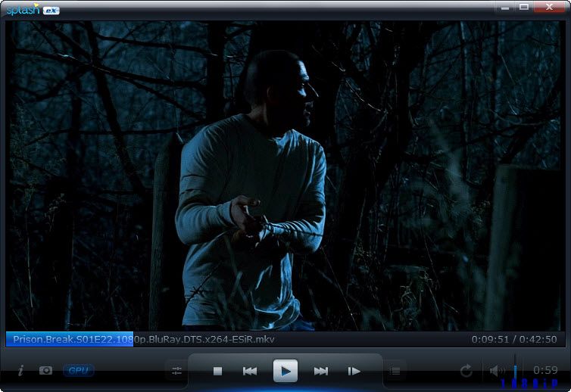Viewport: 571px width, 392px height.
Task: Take a snapshot with the camera icon
Action: pos(46,371)
